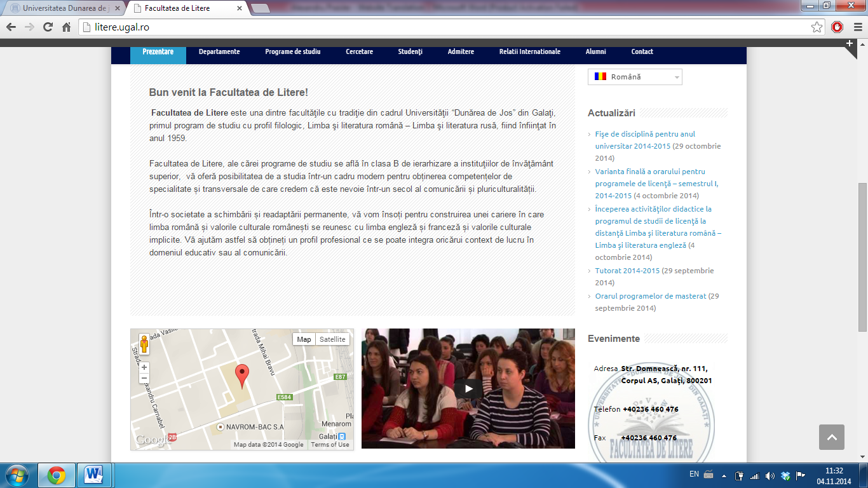Open the Departamente menu
Viewport: 868px width, 488px height.
(219, 52)
